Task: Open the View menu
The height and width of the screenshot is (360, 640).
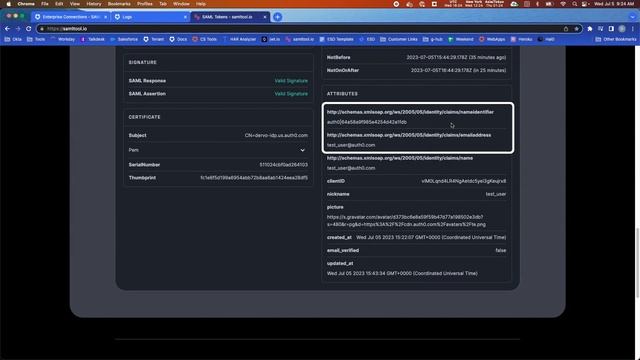Action: point(75,4)
